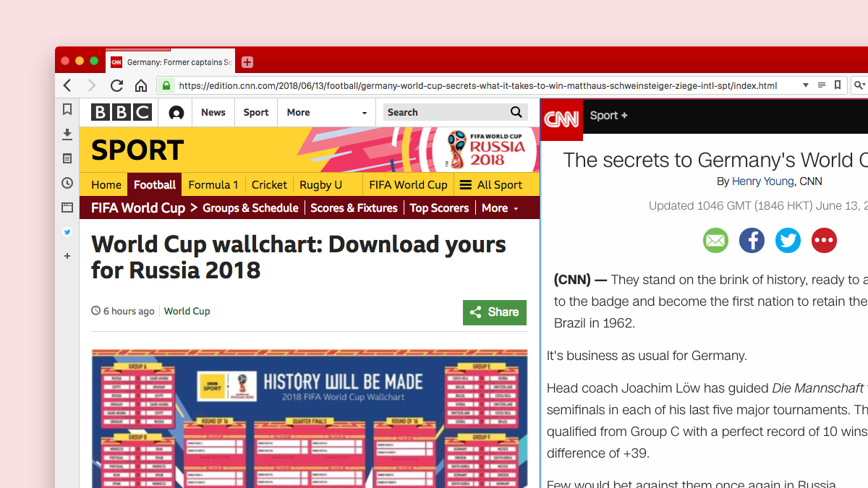The image size is (868, 488).
Task: Open the browser home page icon
Action: pos(141,85)
